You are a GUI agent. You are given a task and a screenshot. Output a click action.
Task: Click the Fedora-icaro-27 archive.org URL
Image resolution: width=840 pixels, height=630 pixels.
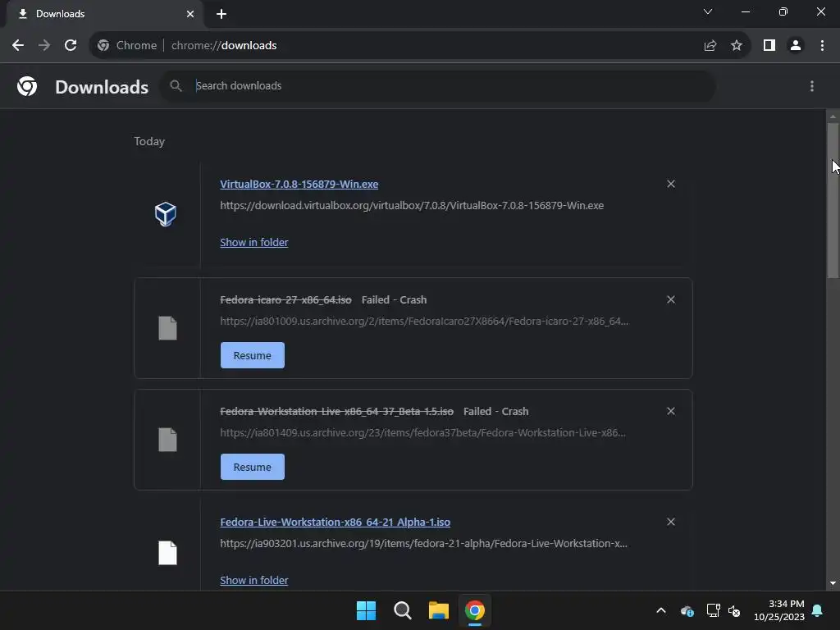[x=424, y=321]
